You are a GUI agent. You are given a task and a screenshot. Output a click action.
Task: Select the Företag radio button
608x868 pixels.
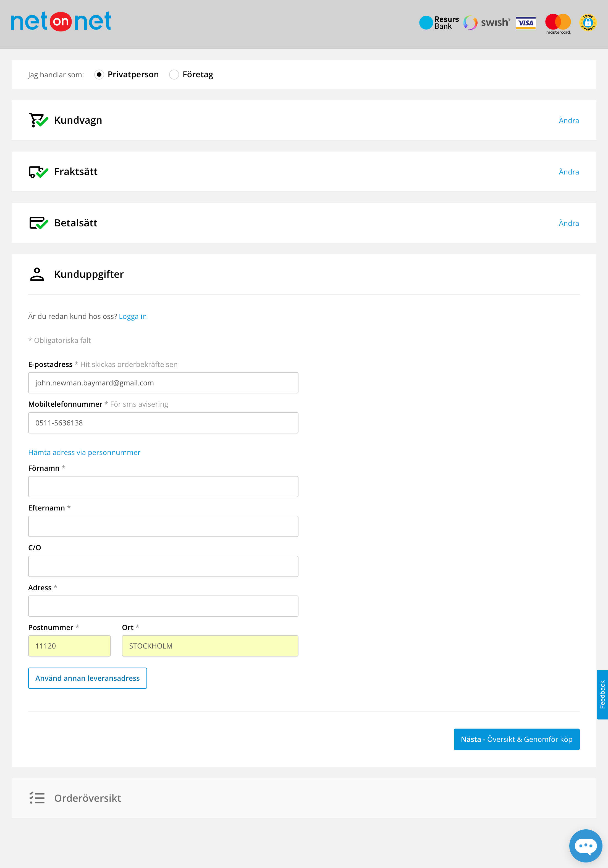[174, 75]
